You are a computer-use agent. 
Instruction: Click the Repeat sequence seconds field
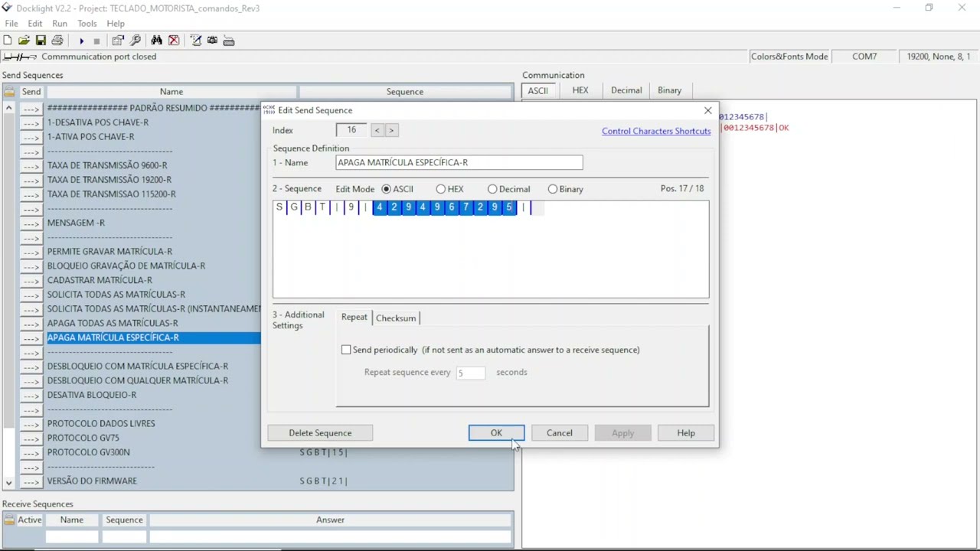pos(470,373)
